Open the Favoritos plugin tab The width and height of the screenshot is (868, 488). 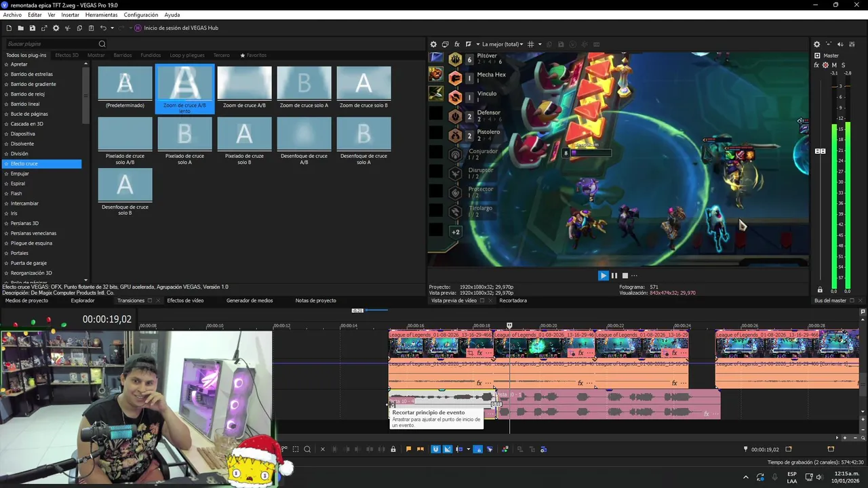pyautogui.click(x=253, y=55)
